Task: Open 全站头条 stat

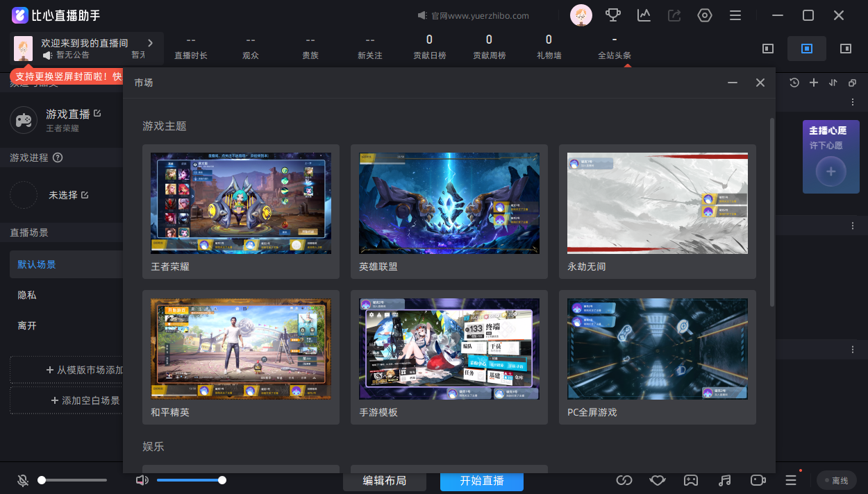Action: [x=615, y=47]
